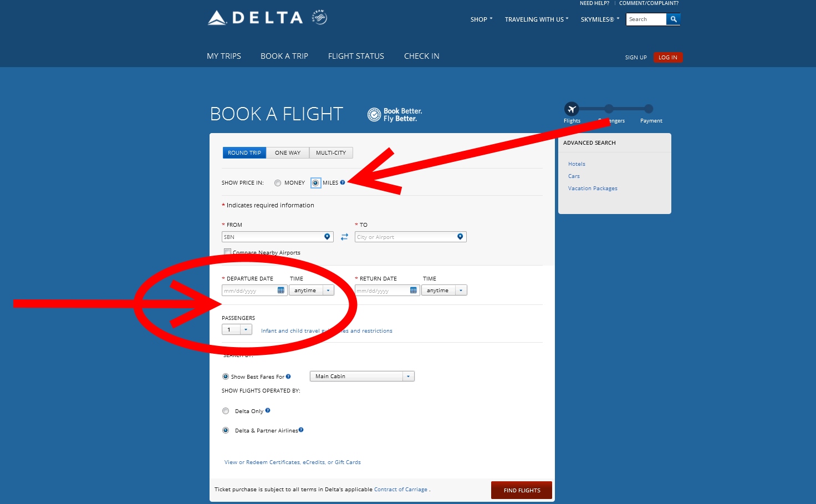The width and height of the screenshot is (816, 504).
Task: Select the MONEY radio button
Action: 277,182
